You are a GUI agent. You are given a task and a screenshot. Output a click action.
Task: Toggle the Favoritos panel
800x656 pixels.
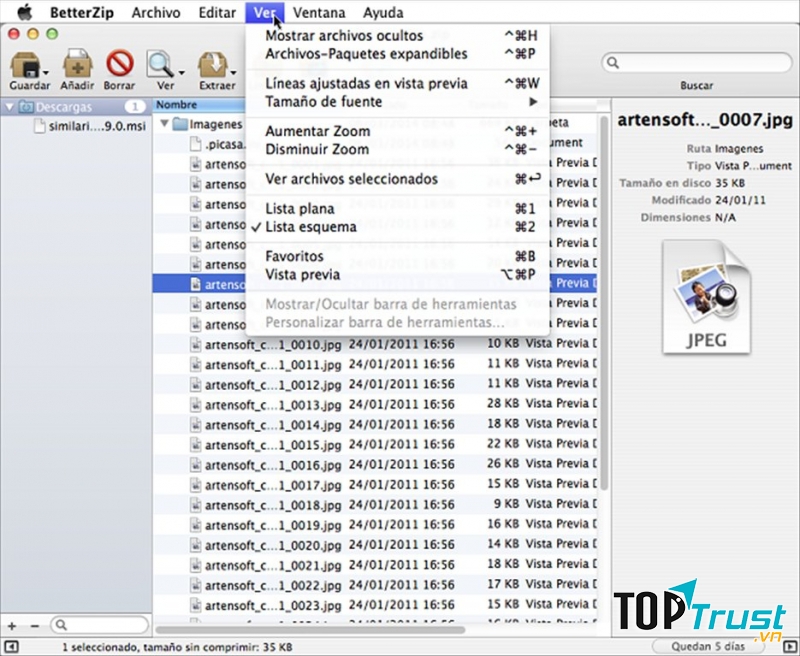pyautogui.click(x=397, y=257)
